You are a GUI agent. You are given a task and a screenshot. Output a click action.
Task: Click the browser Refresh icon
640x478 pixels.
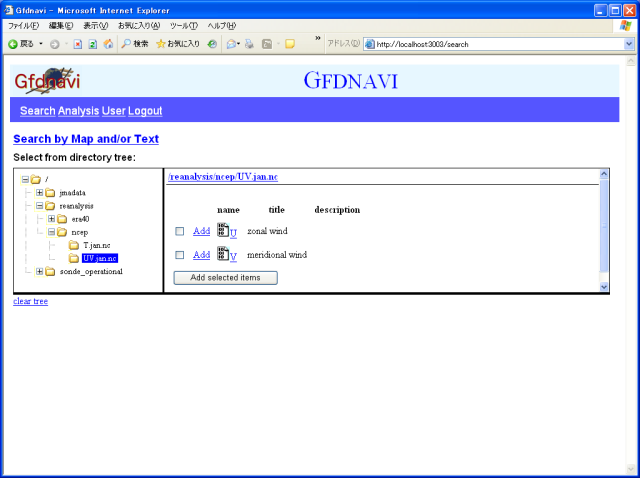pos(93,44)
